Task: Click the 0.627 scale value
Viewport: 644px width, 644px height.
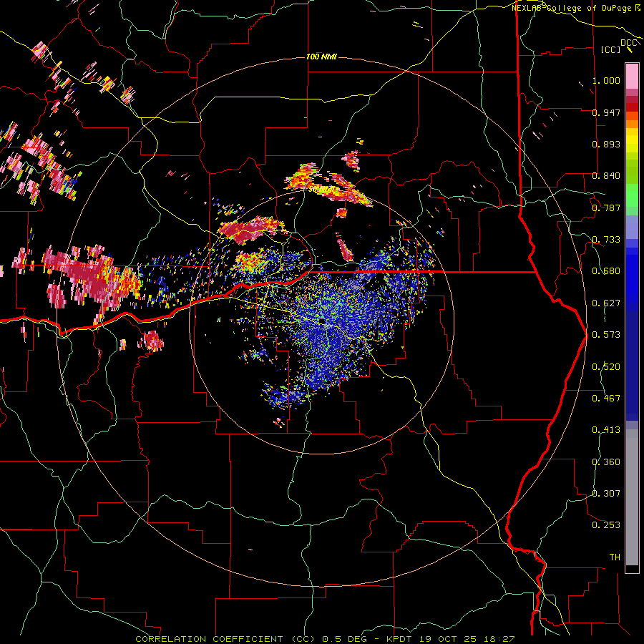Action: point(606,303)
